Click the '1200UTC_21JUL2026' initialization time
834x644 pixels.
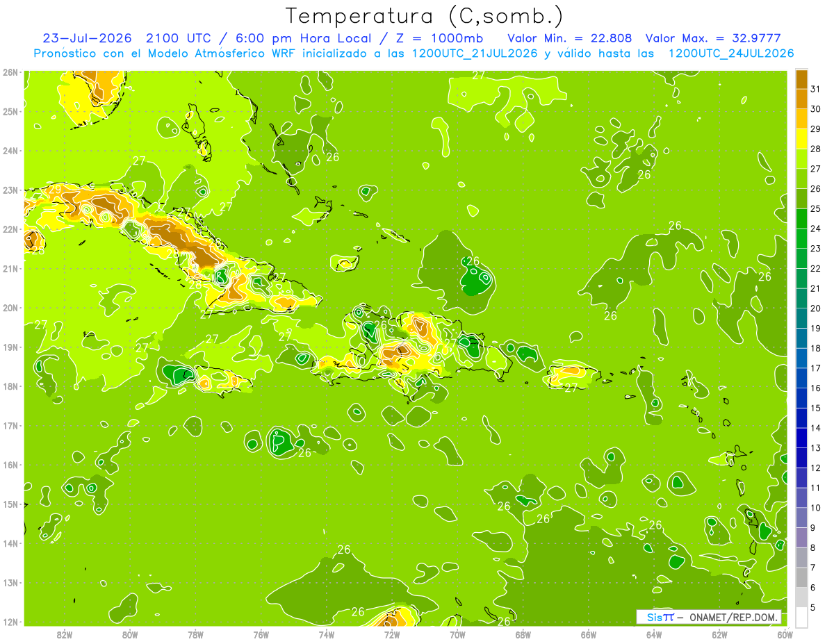(475, 53)
